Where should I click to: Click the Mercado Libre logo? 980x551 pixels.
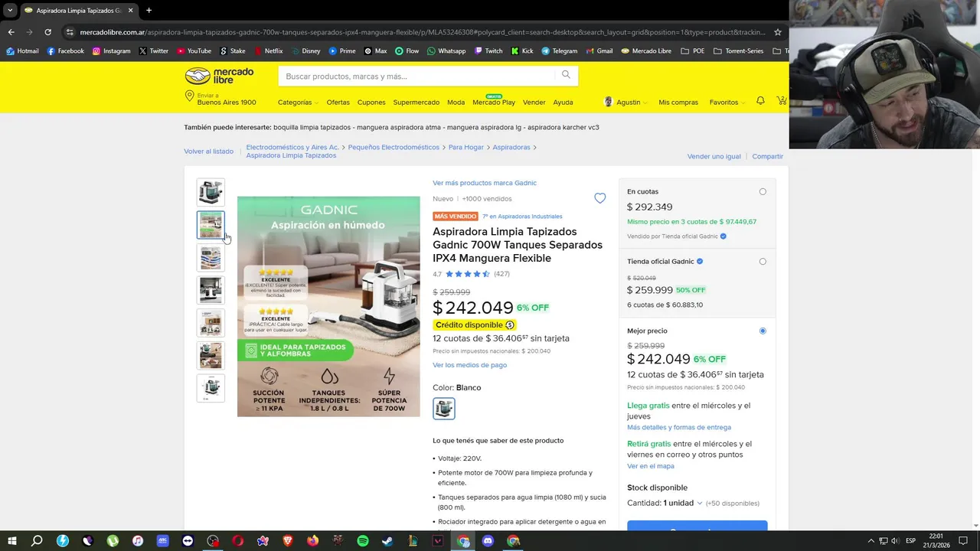tap(219, 76)
